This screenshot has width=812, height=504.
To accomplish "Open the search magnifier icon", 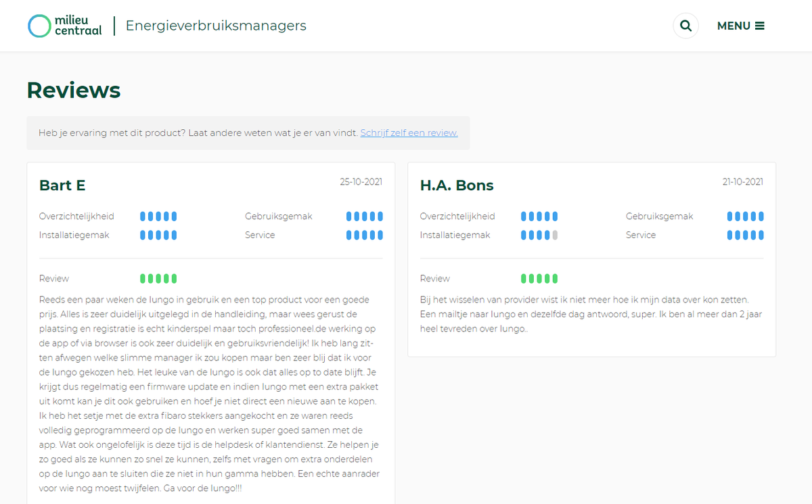I will [x=685, y=26].
